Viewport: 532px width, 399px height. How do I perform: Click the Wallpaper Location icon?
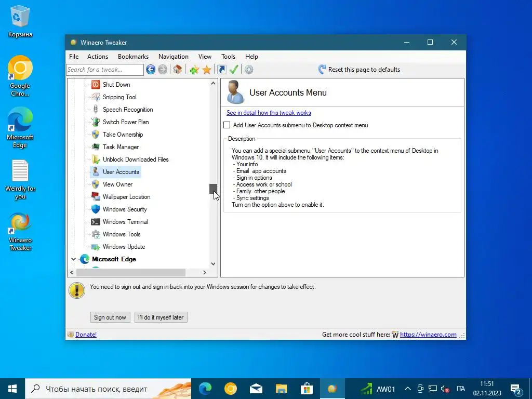click(x=96, y=196)
